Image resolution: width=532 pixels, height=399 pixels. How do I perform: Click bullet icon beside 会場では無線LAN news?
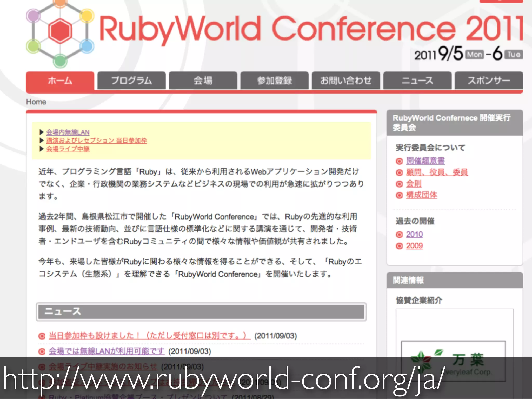(42, 352)
